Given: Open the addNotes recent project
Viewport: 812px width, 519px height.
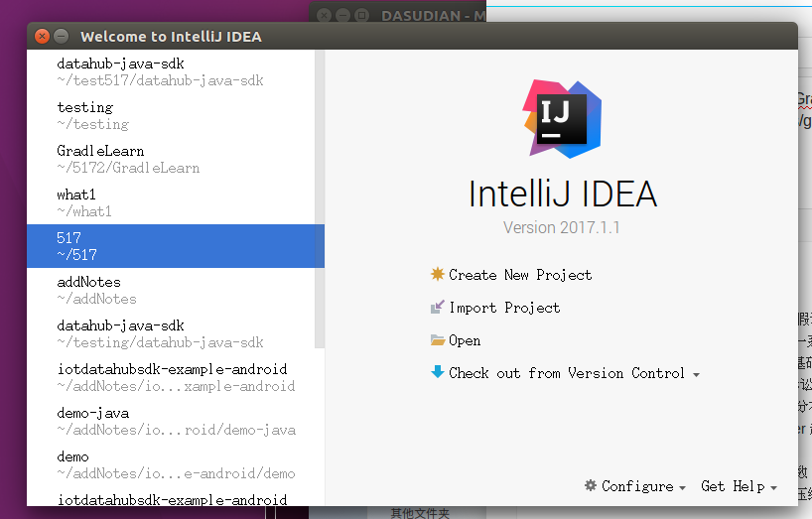Looking at the screenshot, I should [176, 290].
